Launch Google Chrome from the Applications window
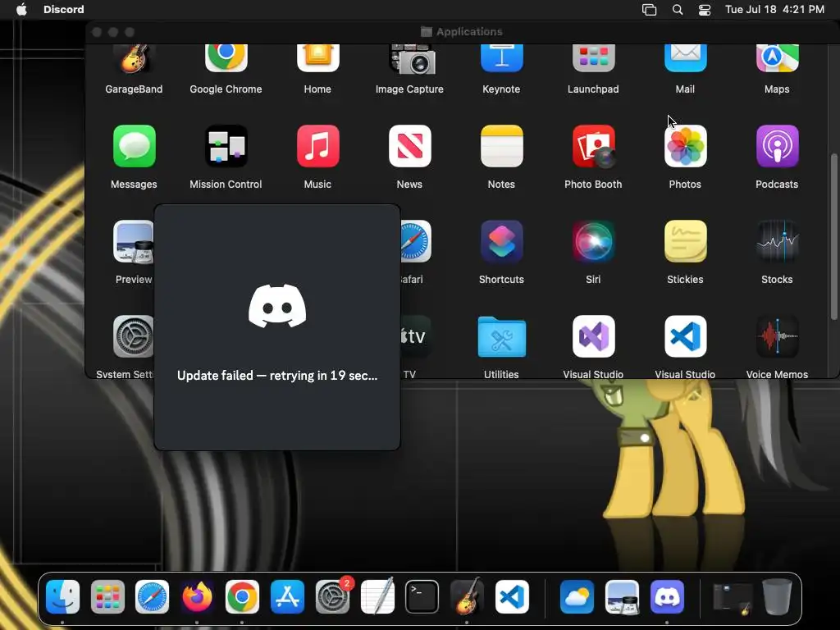 point(226,58)
